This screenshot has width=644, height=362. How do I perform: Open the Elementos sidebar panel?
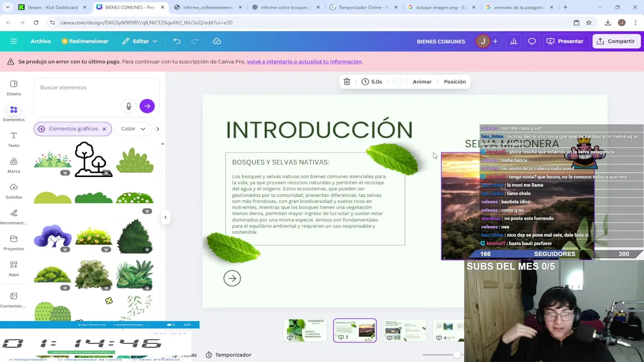(14, 114)
